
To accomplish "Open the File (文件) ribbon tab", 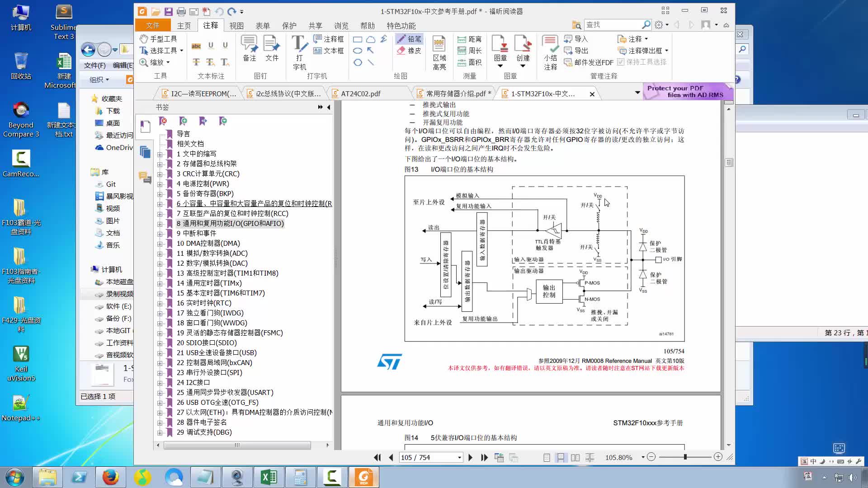I will pyautogui.click(x=153, y=25).
